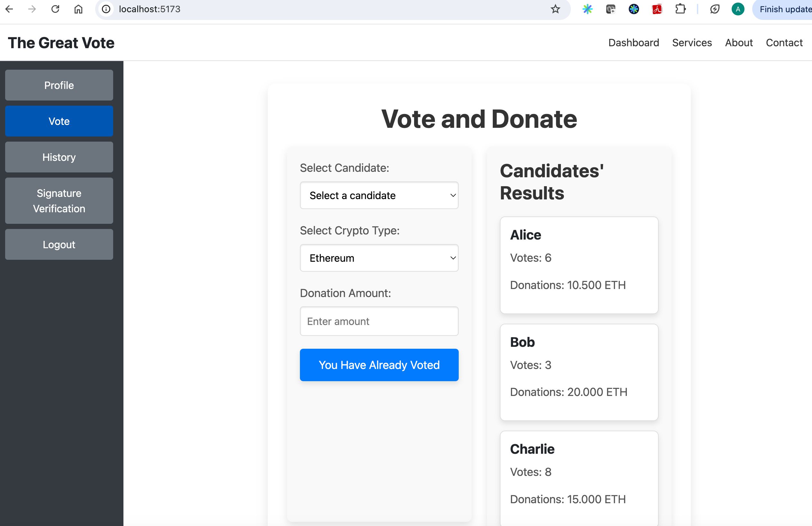Click the About navigation tab

point(739,42)
